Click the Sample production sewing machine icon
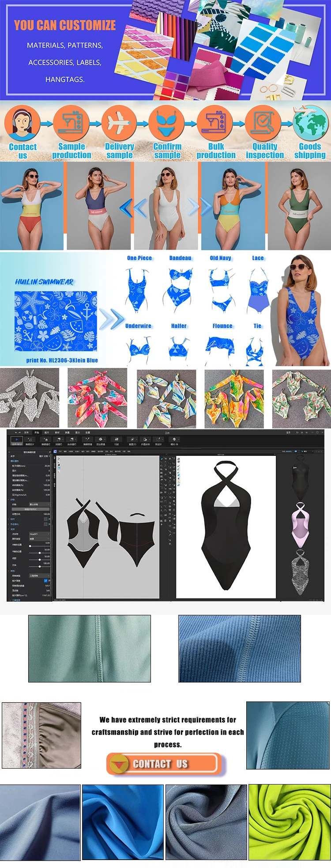 (71, 123)
